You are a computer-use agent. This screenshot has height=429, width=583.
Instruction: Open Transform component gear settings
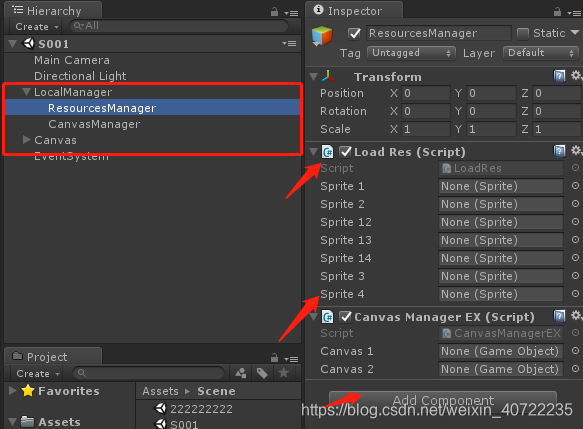pos(576,76)
